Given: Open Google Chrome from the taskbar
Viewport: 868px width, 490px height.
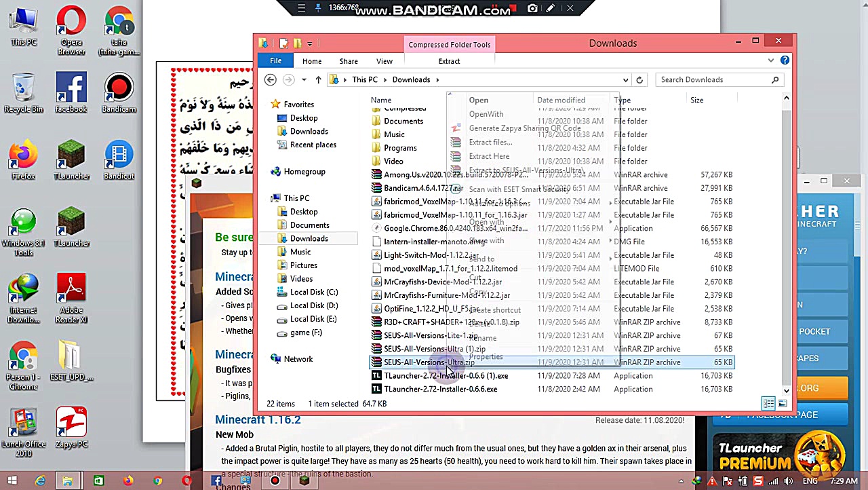Looking at the screenshot, I should 157,481.
